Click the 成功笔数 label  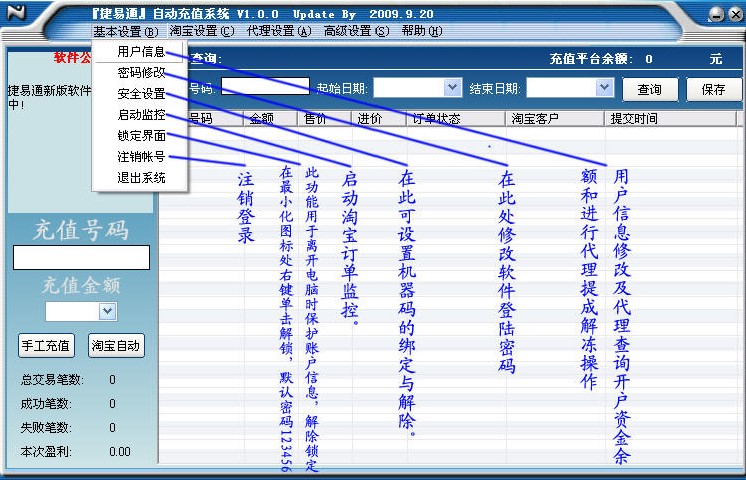pos(46,404)
